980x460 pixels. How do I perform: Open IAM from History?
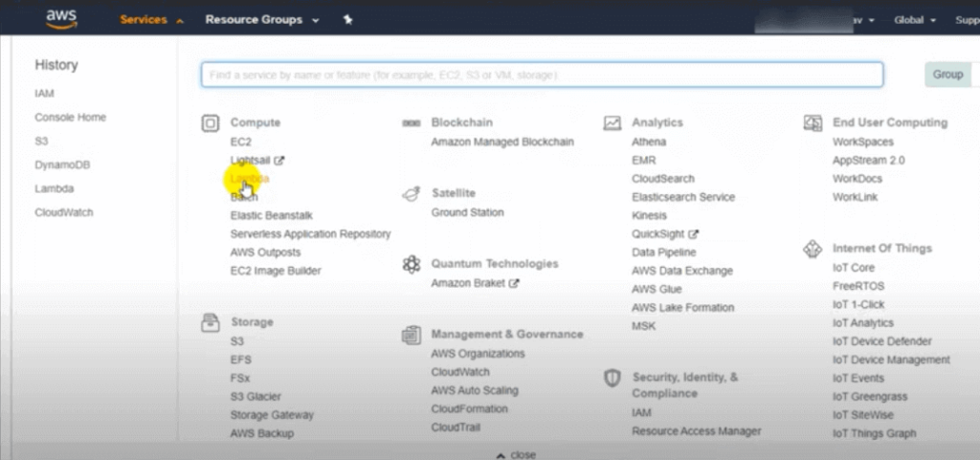(x=44, y=94)
